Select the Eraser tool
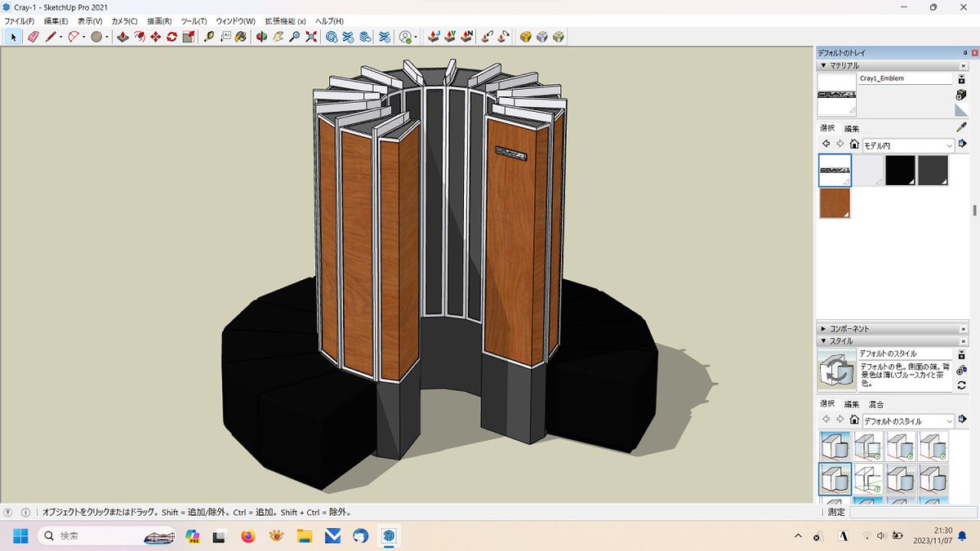 coord(33,37)
